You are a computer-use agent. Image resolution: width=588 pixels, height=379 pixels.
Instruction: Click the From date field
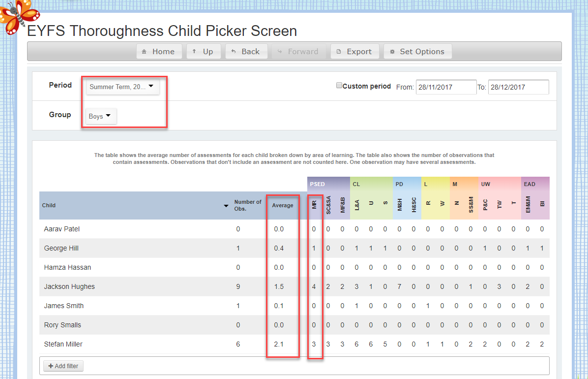446,87
